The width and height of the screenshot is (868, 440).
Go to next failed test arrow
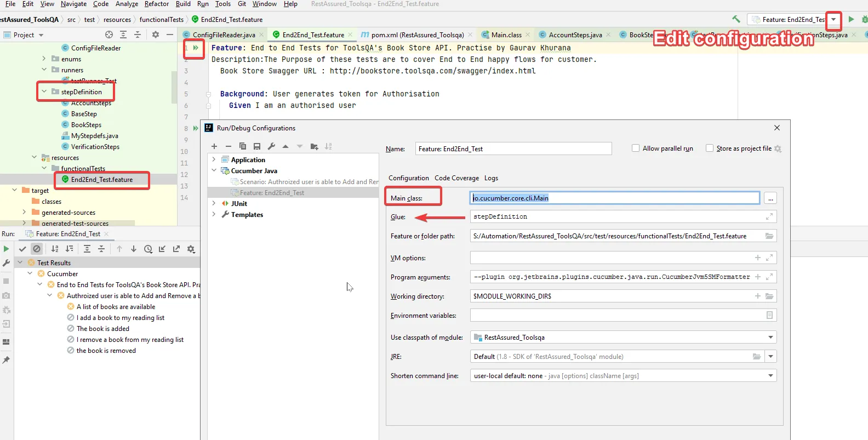[x=134, y=249]
